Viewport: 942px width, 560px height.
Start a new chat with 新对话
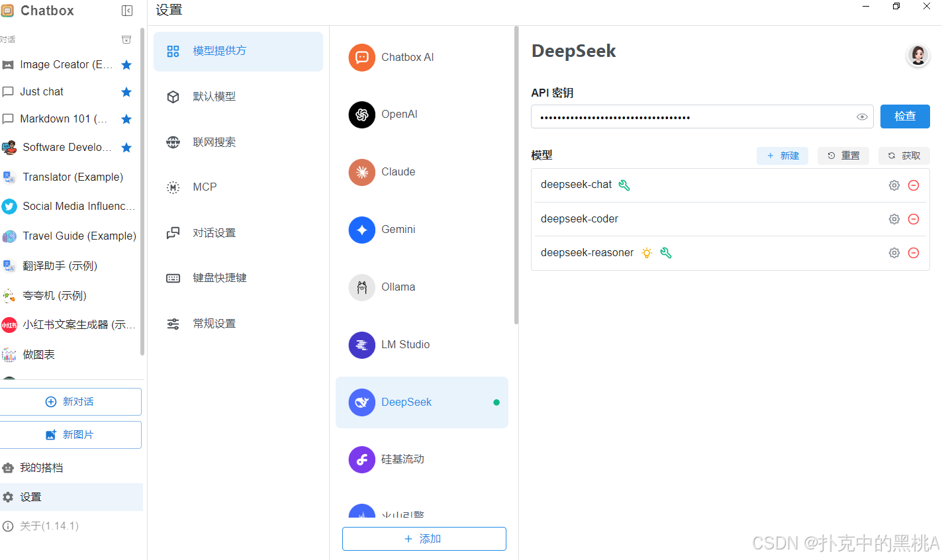click(x=70, y=402)
